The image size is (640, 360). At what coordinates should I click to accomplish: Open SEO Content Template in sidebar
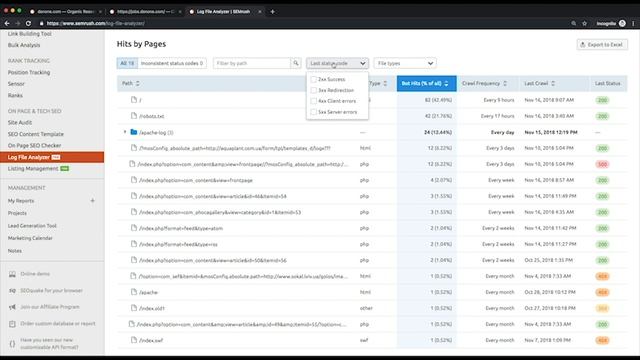click(x=36, y=134)
